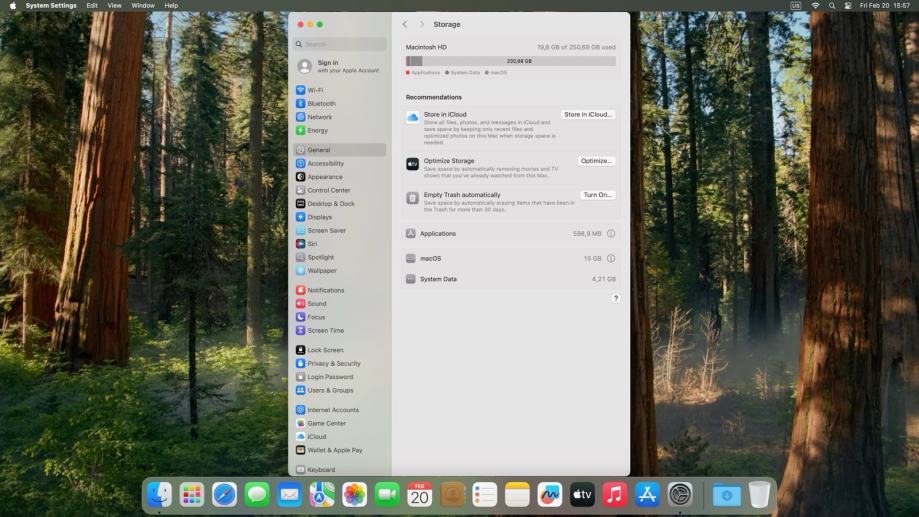
Task: Open the View menu
Action: click(114, 5)
